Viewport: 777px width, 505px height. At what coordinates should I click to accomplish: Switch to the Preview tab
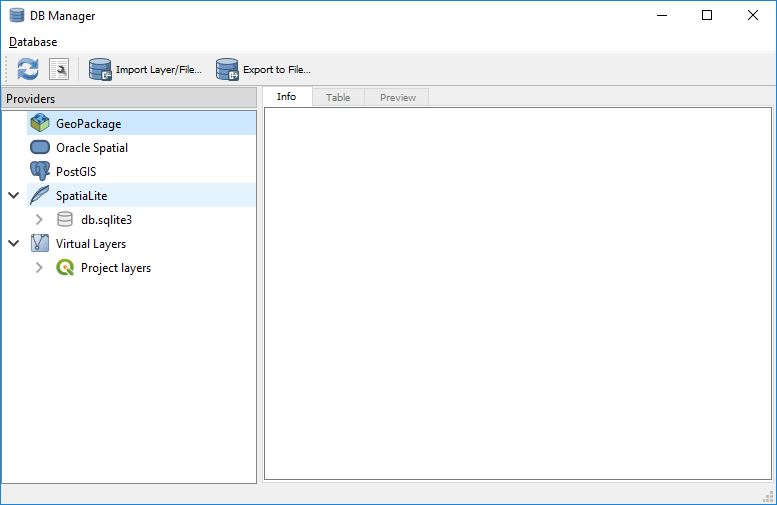pyautogui.click(x=397, y=97)
